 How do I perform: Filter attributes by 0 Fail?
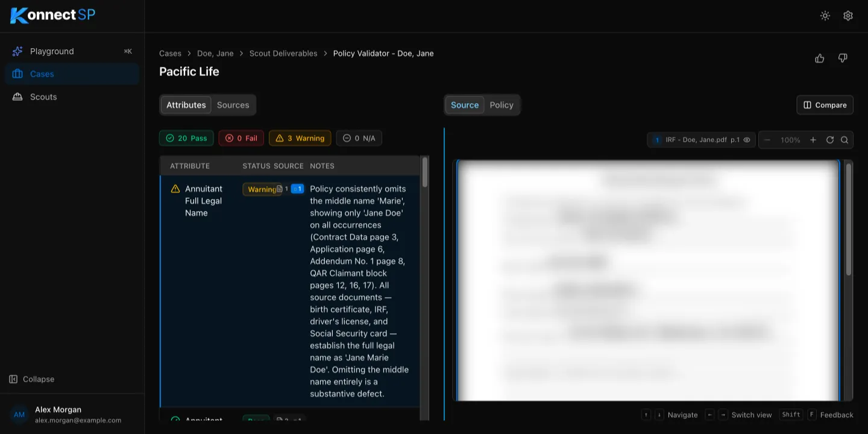click(x=241, y=138)
